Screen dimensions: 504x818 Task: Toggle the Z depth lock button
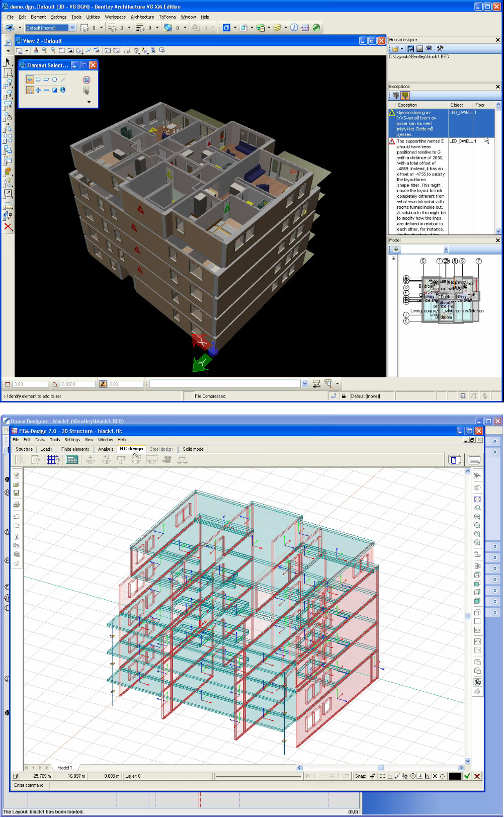point(103,384)
